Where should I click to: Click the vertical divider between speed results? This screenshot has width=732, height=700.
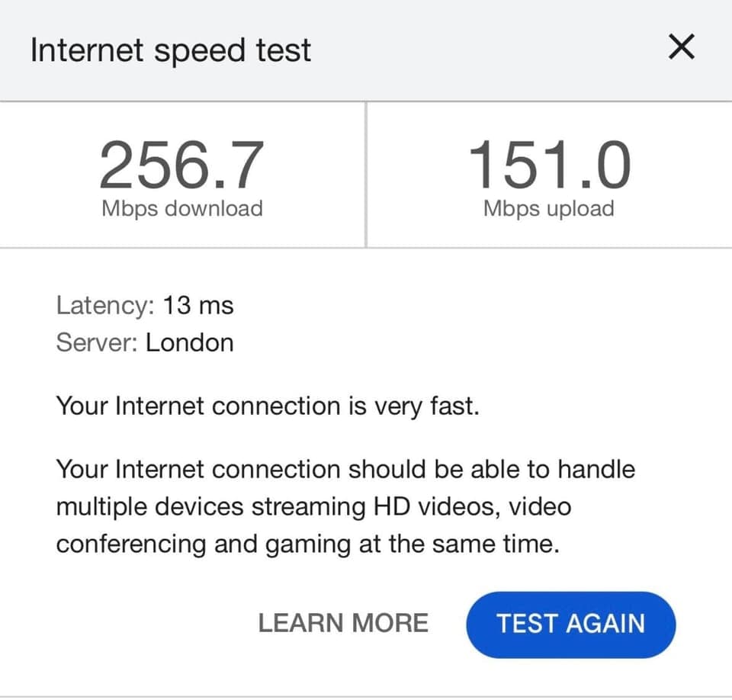(x=366, y=175)
